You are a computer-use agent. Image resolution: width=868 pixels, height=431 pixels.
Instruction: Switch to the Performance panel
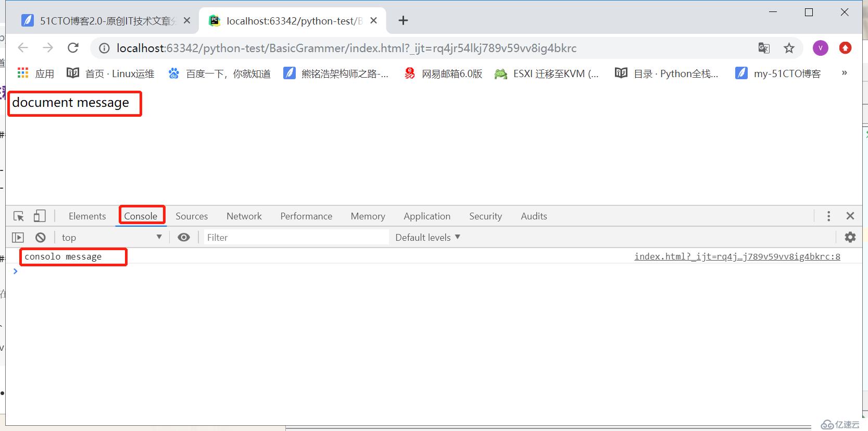click(x=306, y=216)
